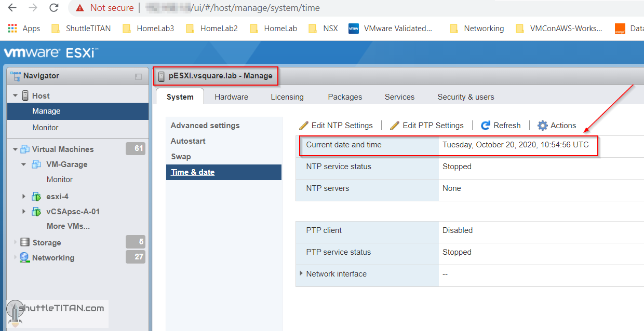Collapse the Virtual Machines tree

[15, 149]
